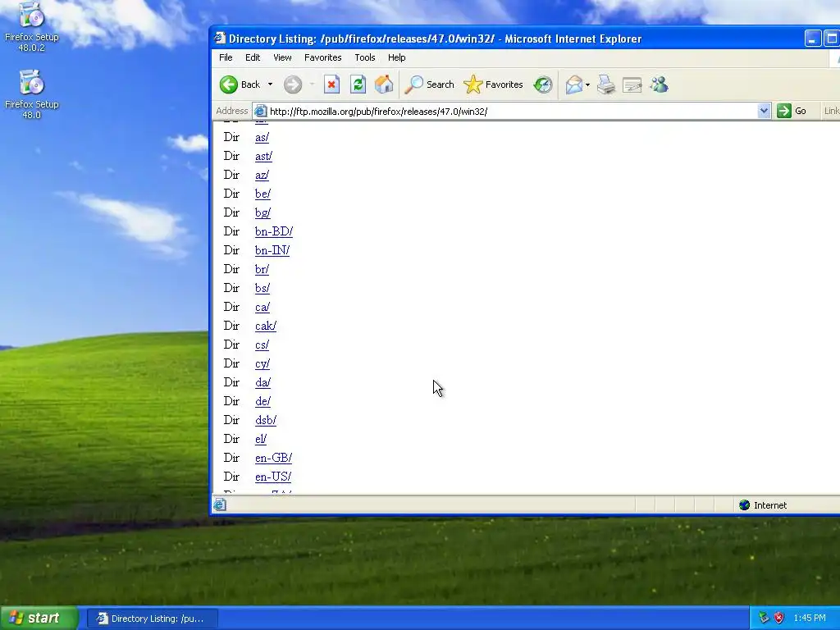
Task: Open the Edit menu
Action: (x=253, y=57)
